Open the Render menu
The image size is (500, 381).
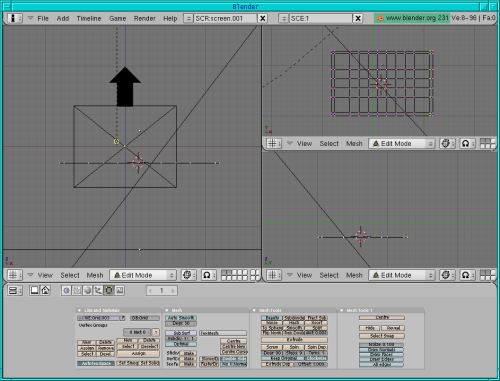point(144,18)
